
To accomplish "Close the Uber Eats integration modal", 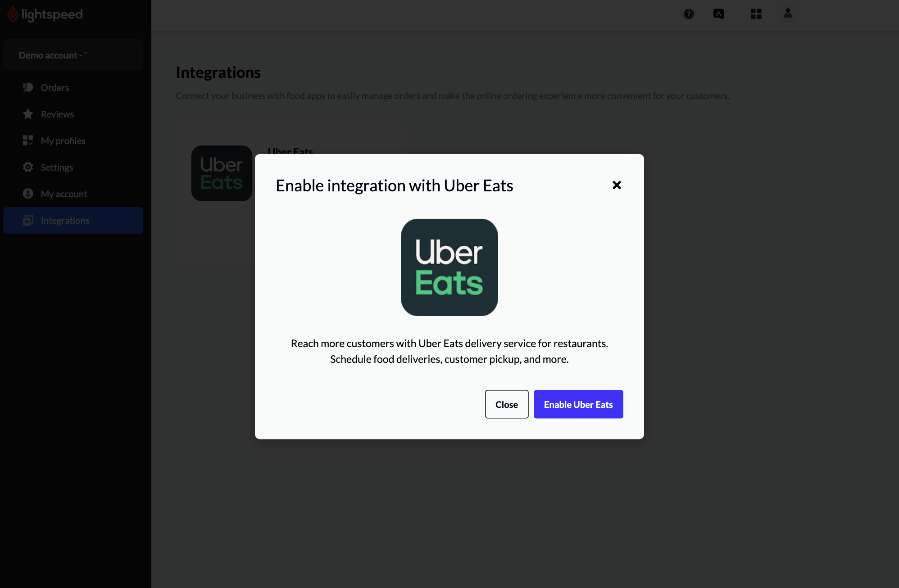I will [616, 185].
